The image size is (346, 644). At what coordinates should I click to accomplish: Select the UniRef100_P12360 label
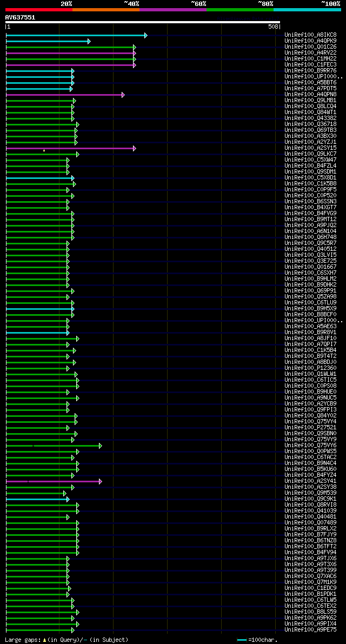pos(310,368)
